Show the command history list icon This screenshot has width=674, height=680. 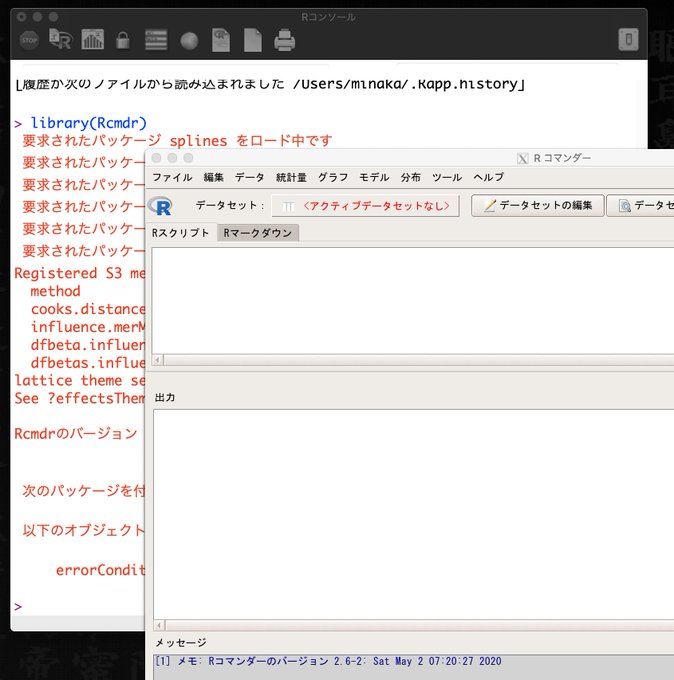coord(156,40)
